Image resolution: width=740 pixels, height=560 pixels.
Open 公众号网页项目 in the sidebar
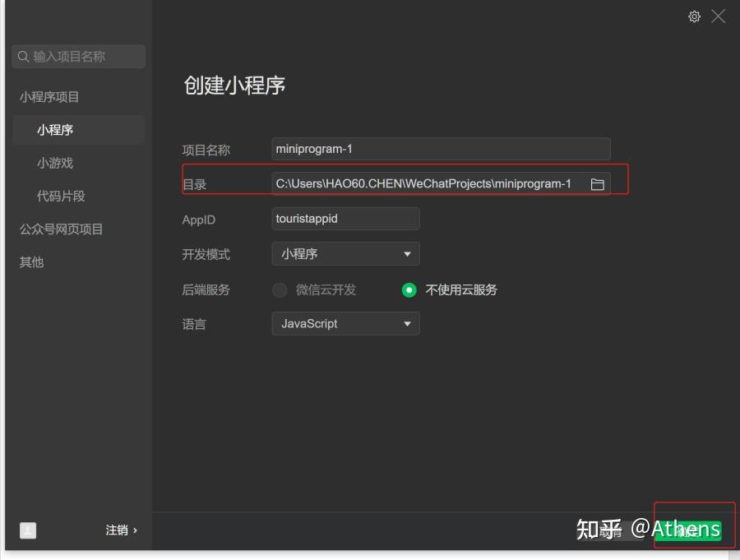click(61, 229)
